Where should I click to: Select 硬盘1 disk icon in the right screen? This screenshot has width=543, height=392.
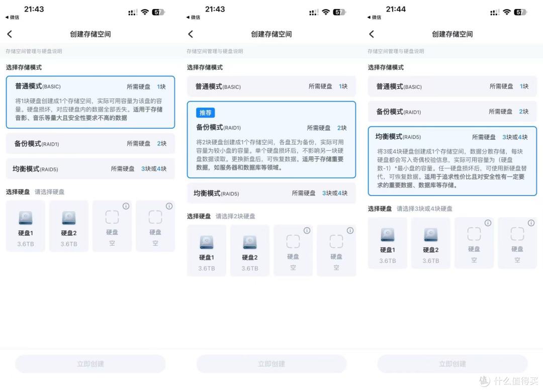pyautogui.click(x=388, y=234)
